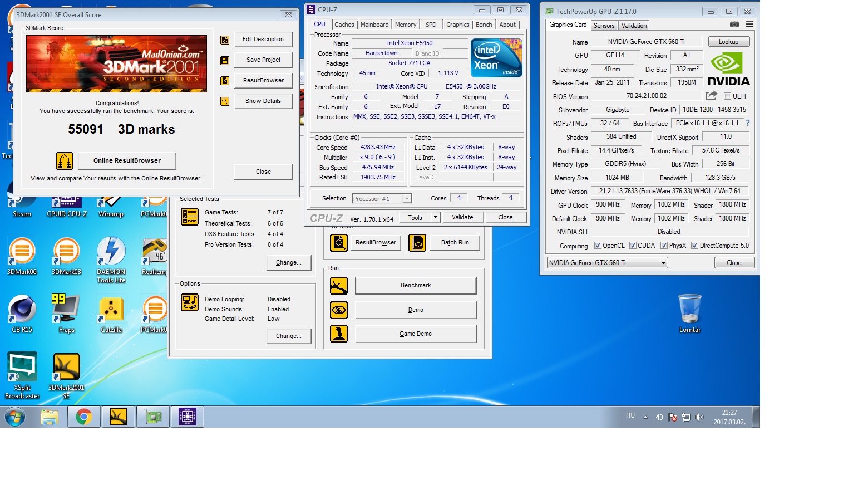This screenshot has height=499, width=868.
Task: Switch to the Graphics tab in CPU-Z
Action: (458, 25)
